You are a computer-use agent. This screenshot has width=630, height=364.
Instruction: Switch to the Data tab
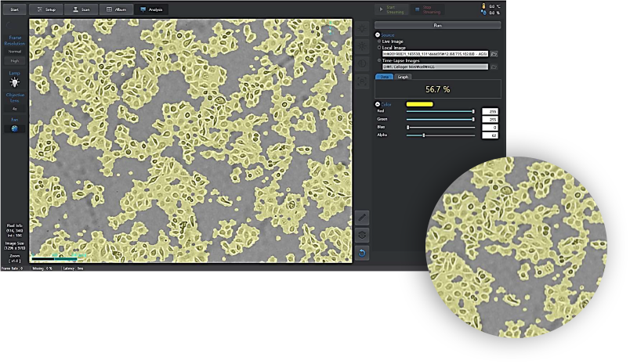point(384,77)
